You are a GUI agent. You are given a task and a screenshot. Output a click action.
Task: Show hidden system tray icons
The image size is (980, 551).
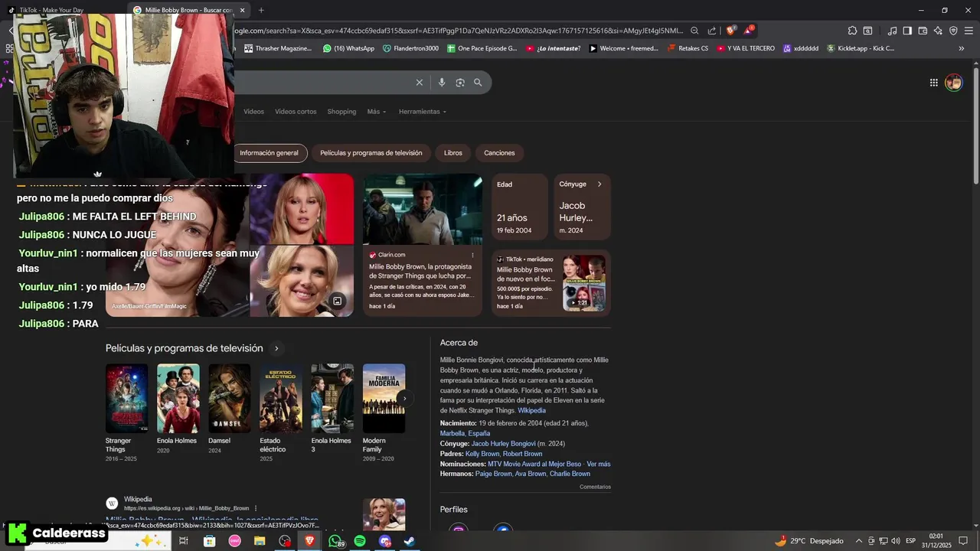pyautogui.click(x=858, y=541)
